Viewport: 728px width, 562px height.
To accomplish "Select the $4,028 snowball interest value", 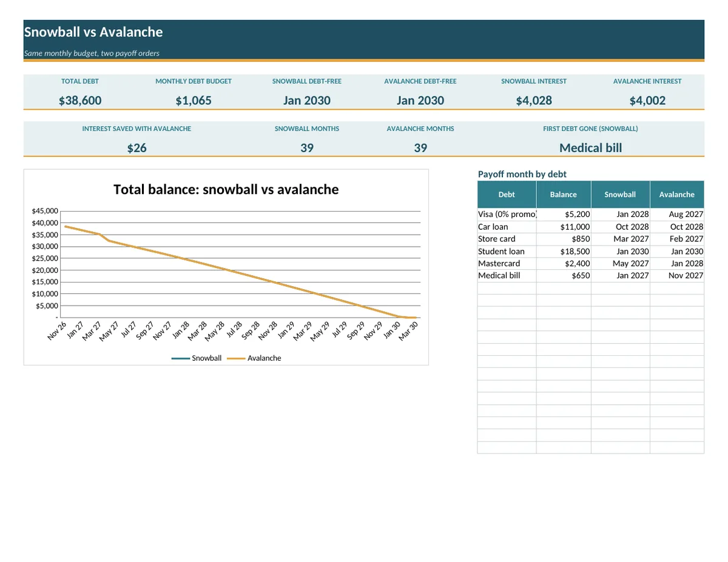I will 534,101.
